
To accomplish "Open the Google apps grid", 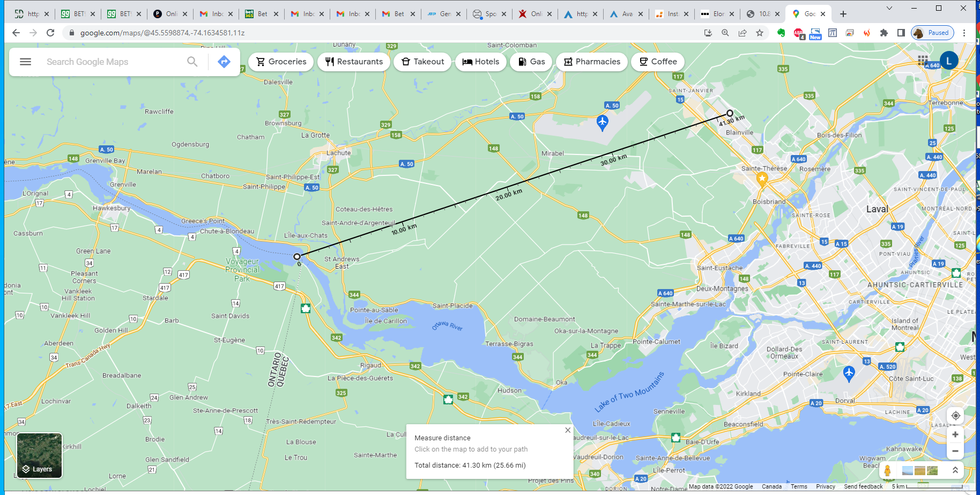I will coord(923,60).
